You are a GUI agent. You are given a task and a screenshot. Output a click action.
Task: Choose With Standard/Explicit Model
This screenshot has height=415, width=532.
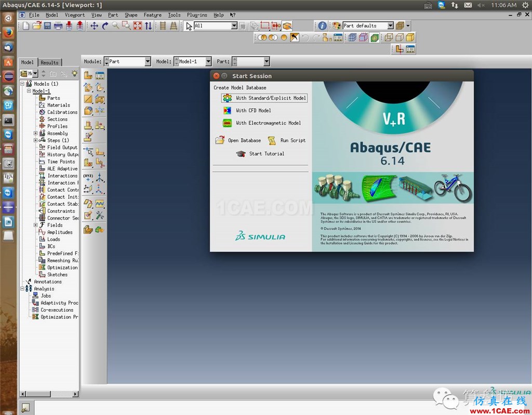tap(264, 98)
